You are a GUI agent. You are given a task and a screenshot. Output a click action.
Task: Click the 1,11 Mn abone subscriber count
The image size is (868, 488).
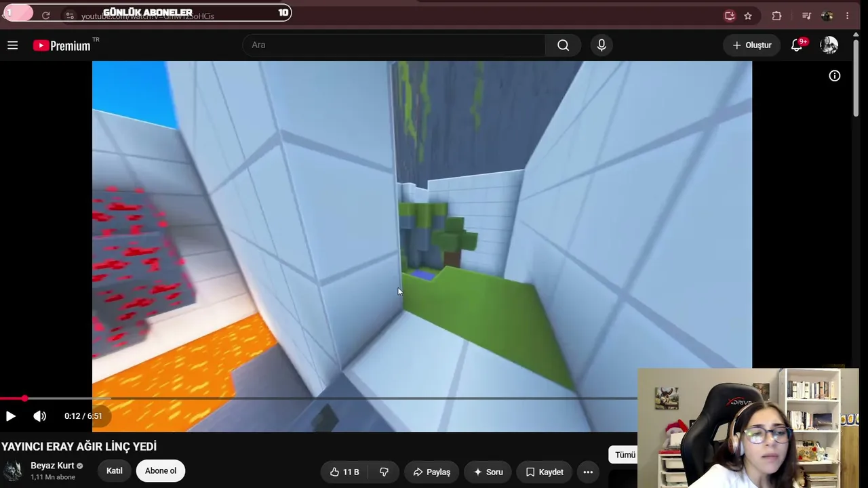coord(53,477)
